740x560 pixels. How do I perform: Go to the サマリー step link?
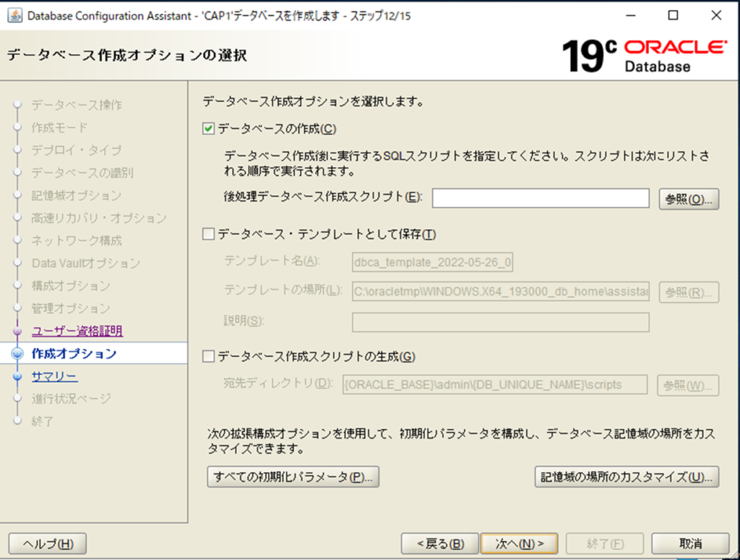click(x=54, y=376)
